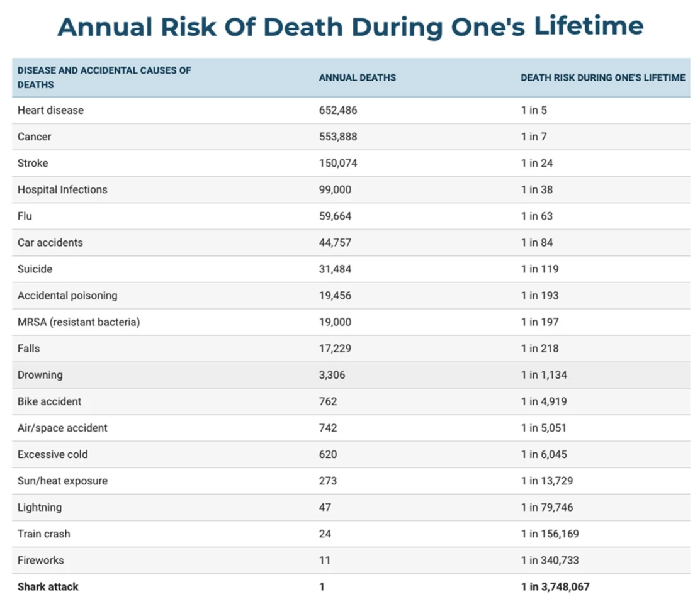Select the "Heart disease" row label
Viewport: 700px width, 604px height.
(50, 110)
